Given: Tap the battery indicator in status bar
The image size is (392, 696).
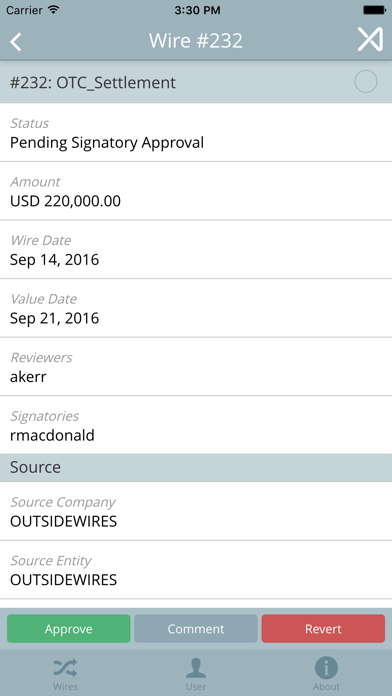Looking at the screenshot, I should [374, 10].
